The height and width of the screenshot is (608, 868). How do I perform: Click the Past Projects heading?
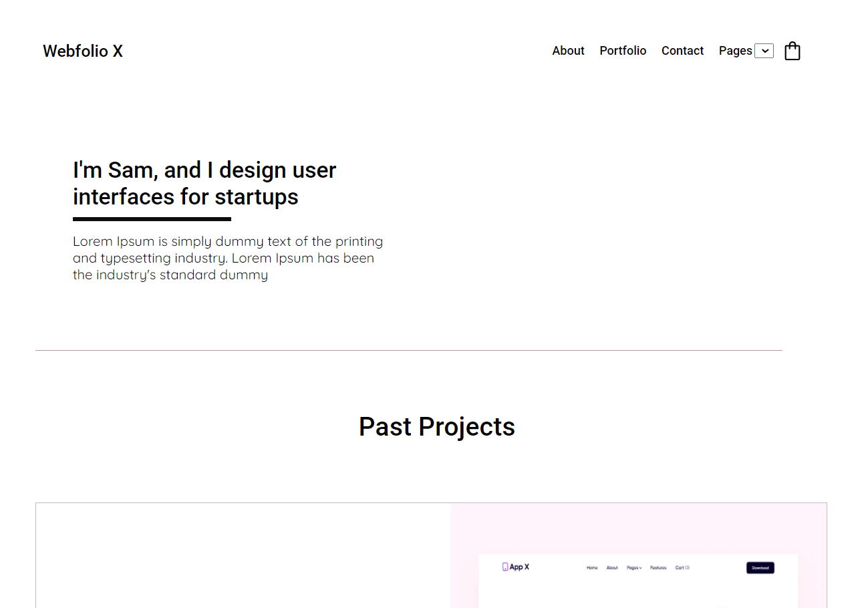click(x=437, y=426)
